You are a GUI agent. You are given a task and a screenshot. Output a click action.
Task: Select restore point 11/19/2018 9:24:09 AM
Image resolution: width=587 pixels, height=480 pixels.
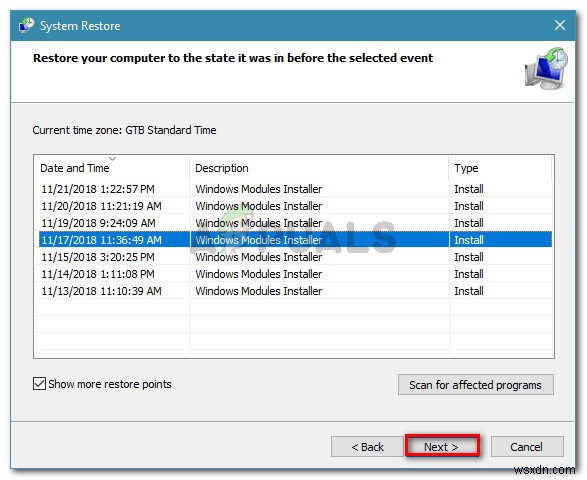(295, 223)
